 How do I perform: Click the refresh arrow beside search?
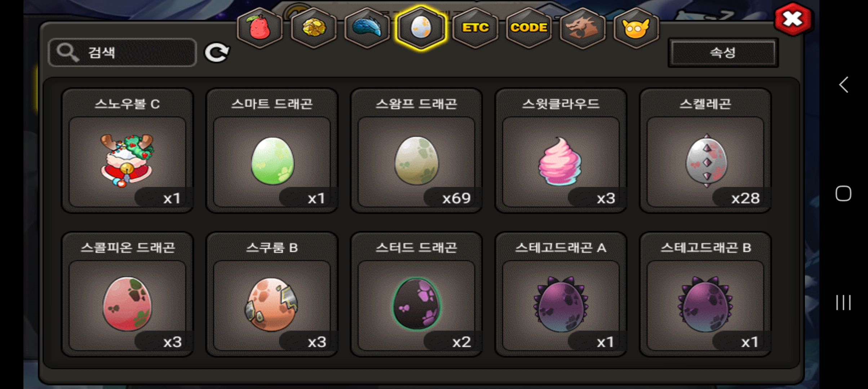[217, 53]
